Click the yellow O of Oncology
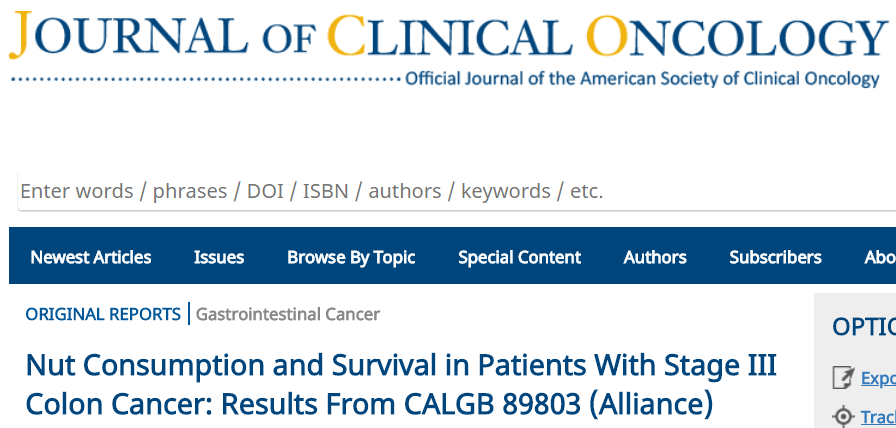Viewport: 896px width, 428px height. point(607,36)
